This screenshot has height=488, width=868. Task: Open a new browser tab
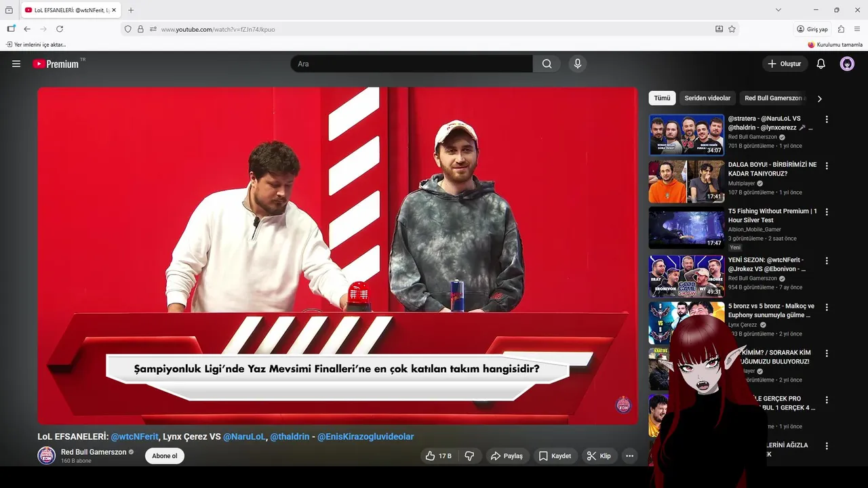pyautogui.click(x=131, y=10)
